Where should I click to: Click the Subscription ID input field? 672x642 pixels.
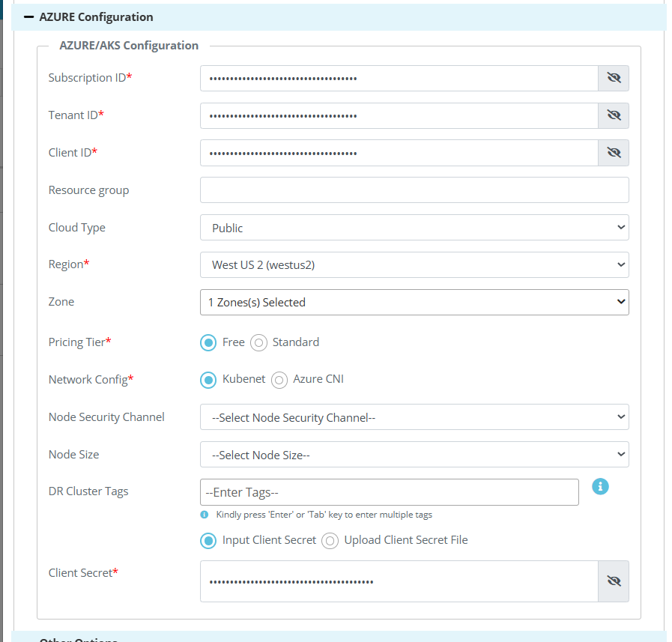(x=399, y=78)
